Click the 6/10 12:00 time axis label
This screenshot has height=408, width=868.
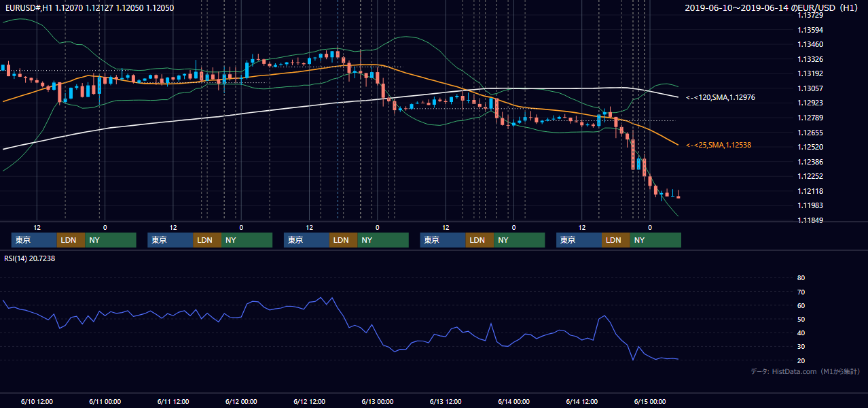tap(37, 401)
